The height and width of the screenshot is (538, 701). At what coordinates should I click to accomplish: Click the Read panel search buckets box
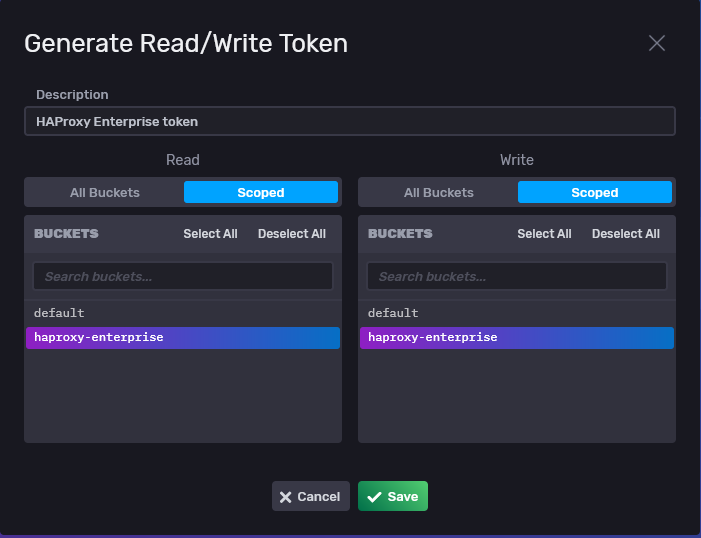point(183,276)
